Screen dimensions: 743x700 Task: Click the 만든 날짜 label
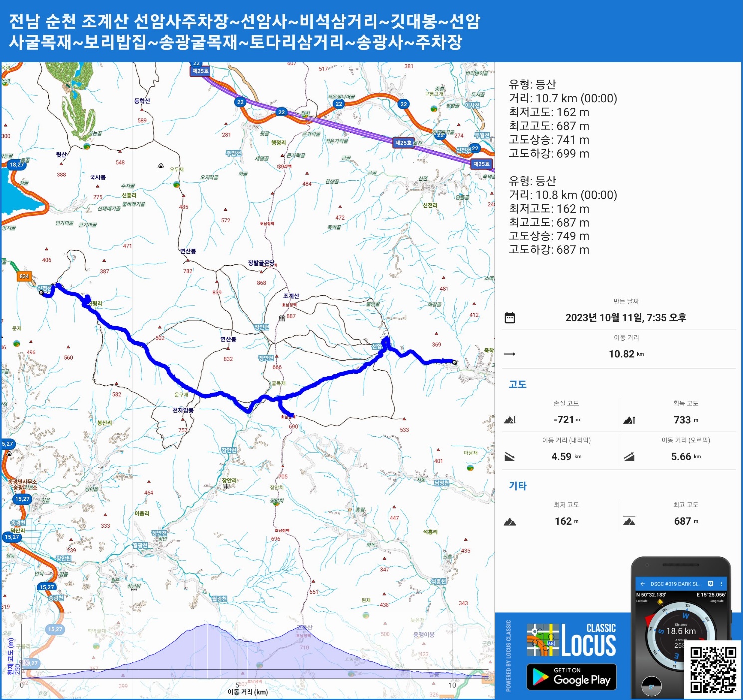point(626,301)
